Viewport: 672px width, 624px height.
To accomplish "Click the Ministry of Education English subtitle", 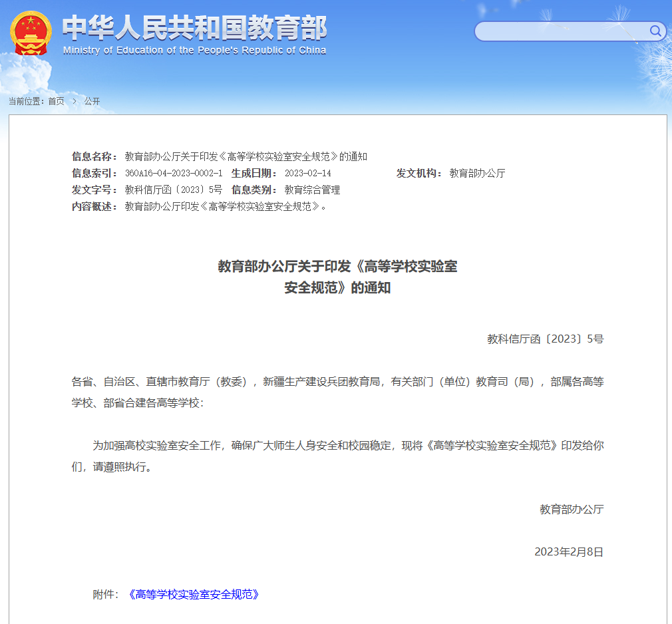I will tap(194, 51).
